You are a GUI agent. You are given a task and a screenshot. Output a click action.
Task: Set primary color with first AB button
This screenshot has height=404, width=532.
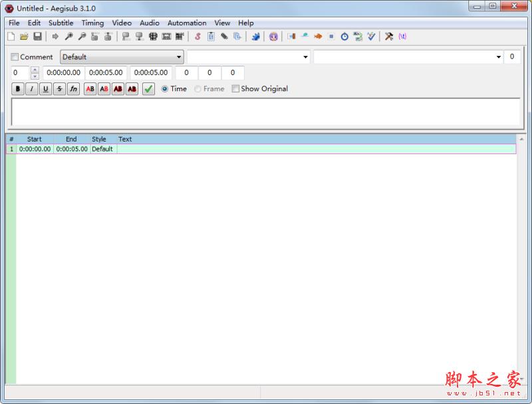tap(90, 89)
